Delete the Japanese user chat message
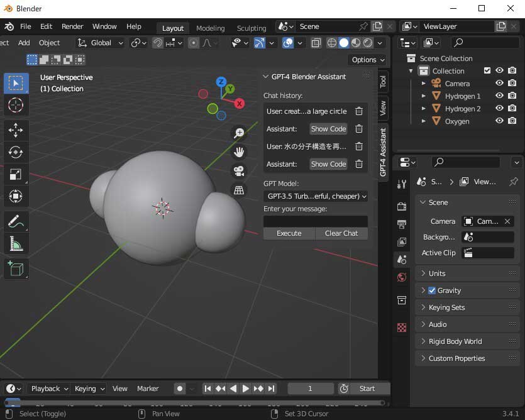This screenshot has width=525, height=420. (x=359, y=146)
